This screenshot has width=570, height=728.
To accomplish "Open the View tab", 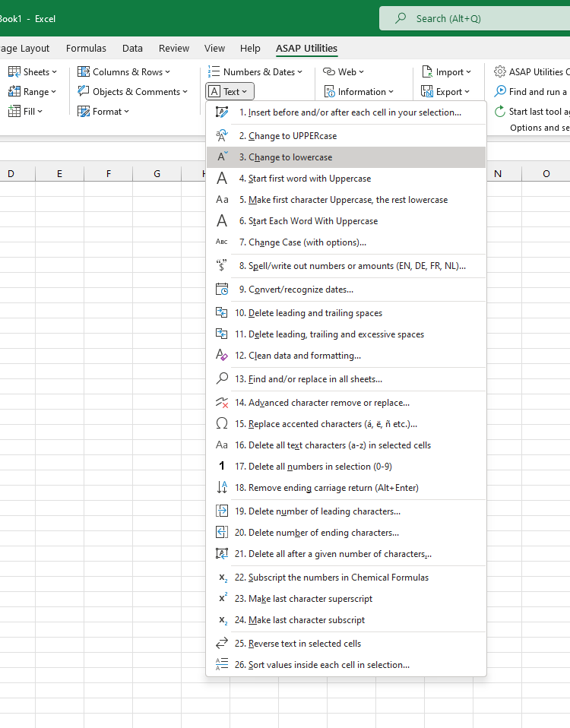I will 214,49.
